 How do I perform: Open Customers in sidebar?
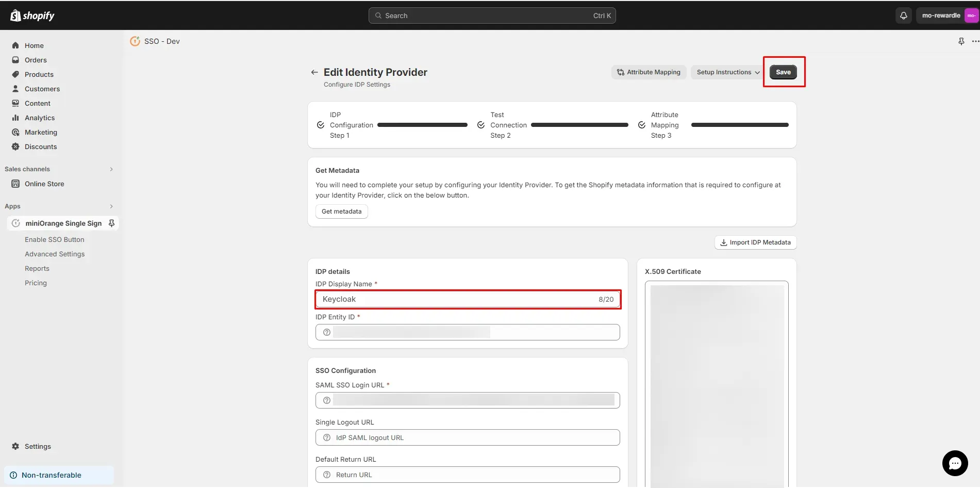tap(42, 89)
